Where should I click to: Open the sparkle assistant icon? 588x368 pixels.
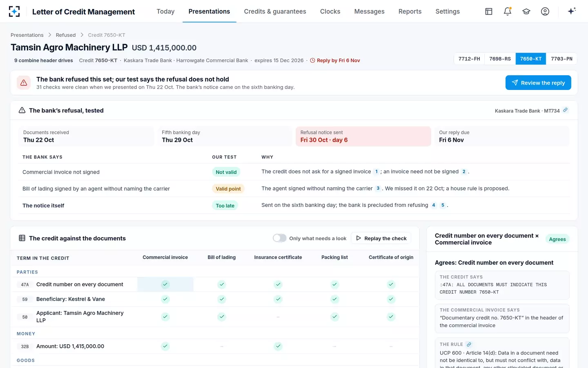(x=572, y=11)
